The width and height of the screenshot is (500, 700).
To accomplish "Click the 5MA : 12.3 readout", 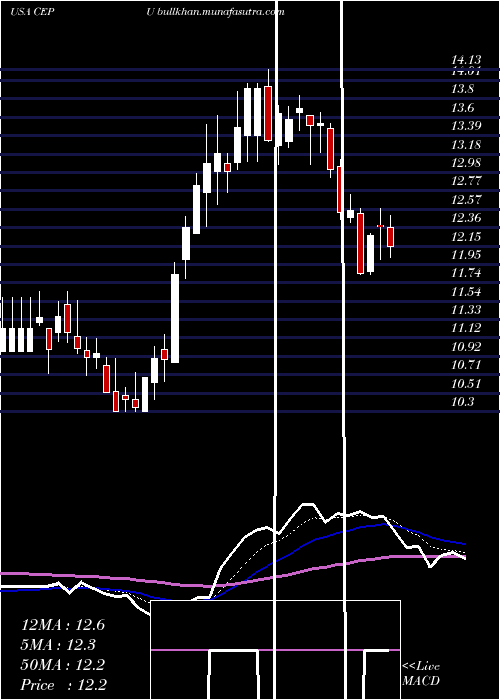I will point(58,645).
